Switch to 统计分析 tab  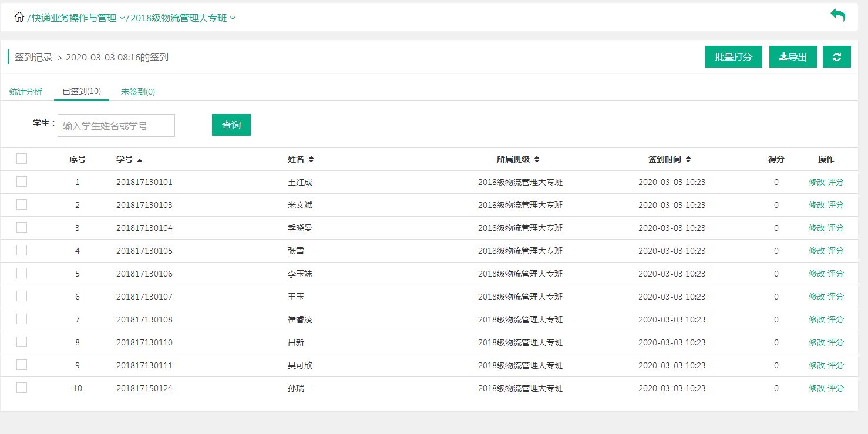26,92
